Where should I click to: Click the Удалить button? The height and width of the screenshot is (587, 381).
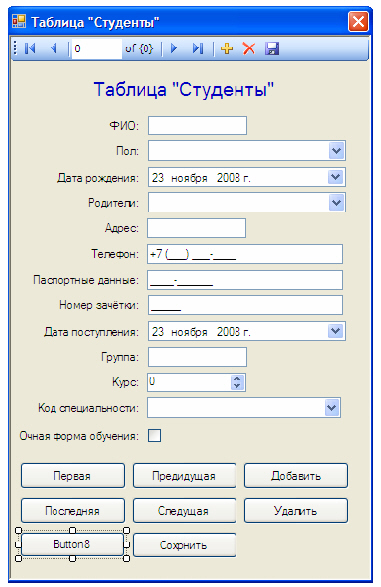tap(296, 511)
